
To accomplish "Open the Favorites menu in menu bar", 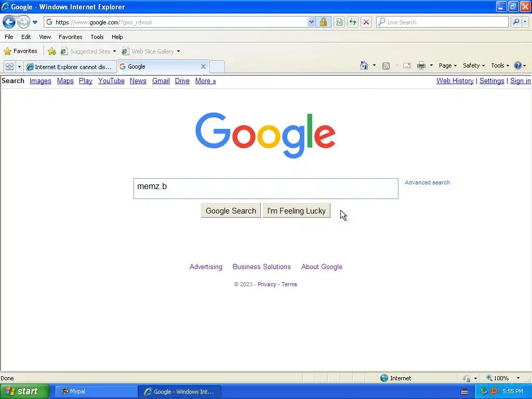I will coord(71,37).
